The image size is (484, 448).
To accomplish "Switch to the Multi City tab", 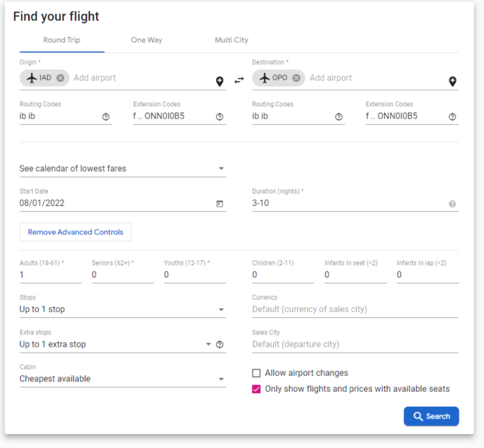I will [231, 40].
